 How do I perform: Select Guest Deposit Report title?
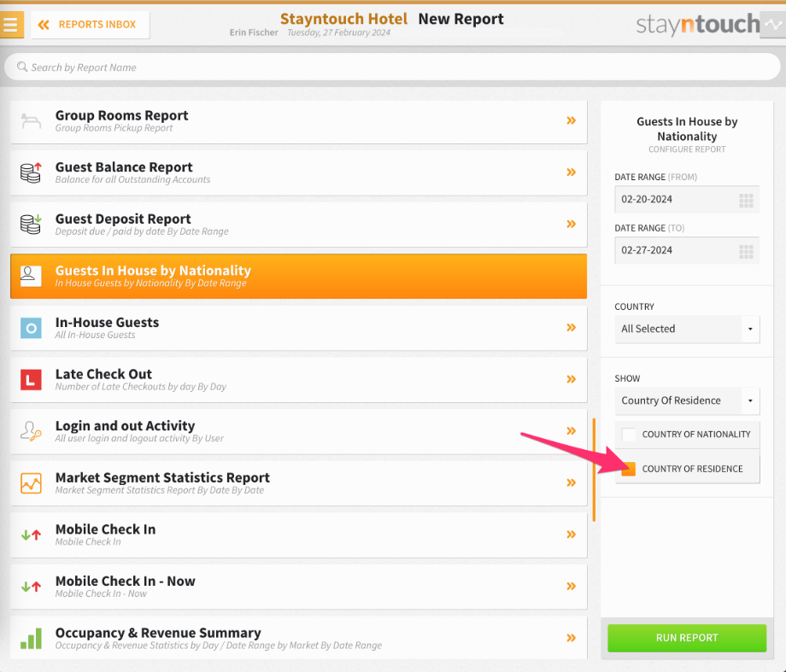click(123, 219)
